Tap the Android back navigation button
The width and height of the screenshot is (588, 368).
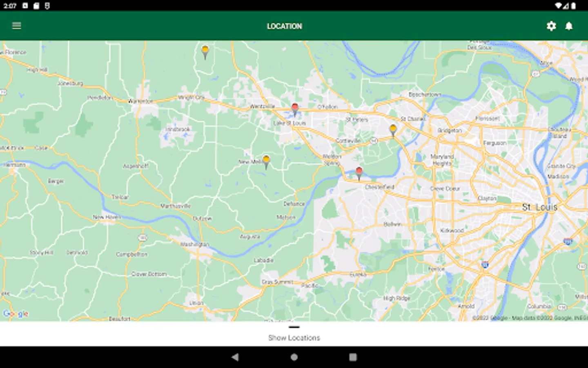point(235,357)
